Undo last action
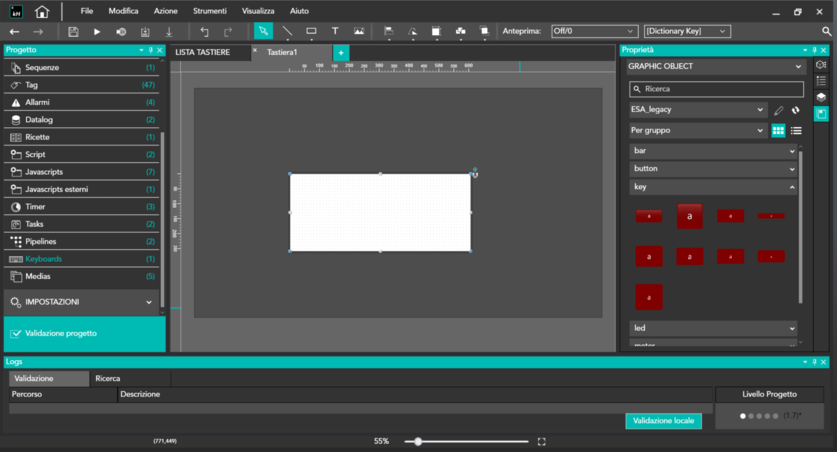The height and width of the screenshot is (452, 837). coord(204,32)
